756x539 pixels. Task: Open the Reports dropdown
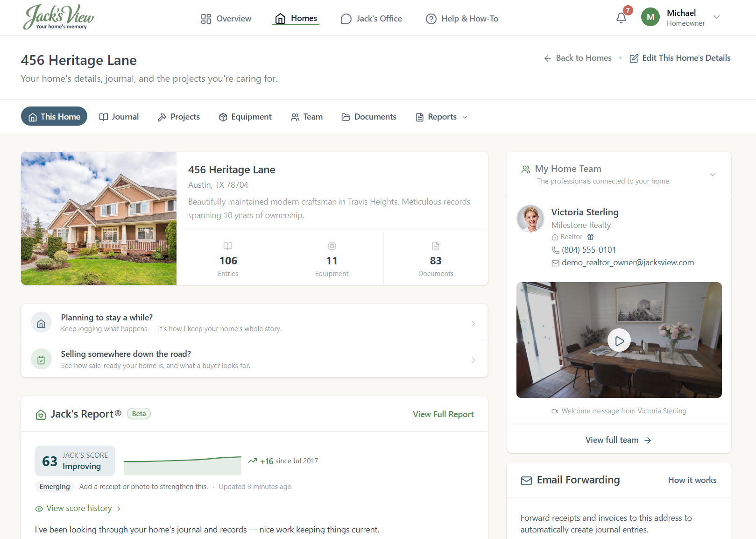pyautogui.click(x=442, y=117)
